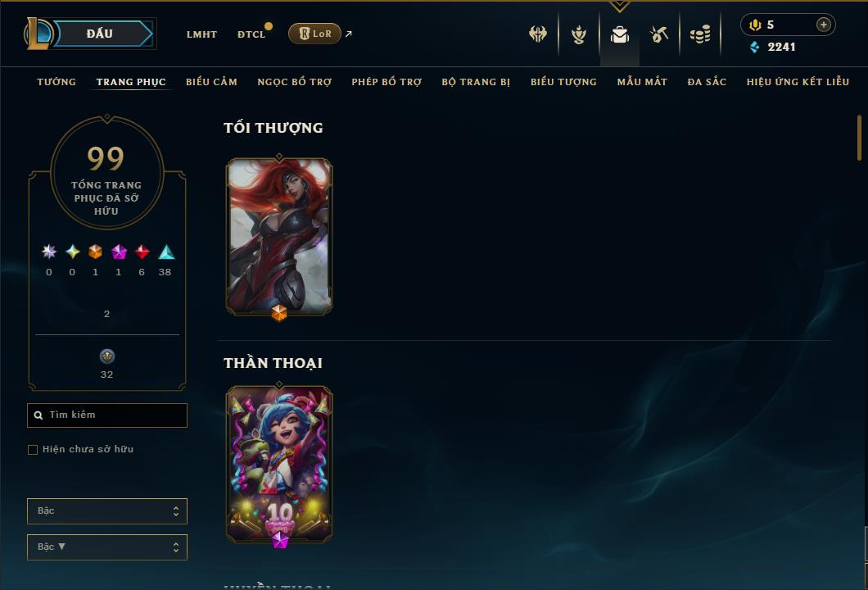Select the ĐTCL game mode link
The width and height of the screenshot is (868, 590).
(251, 34)
